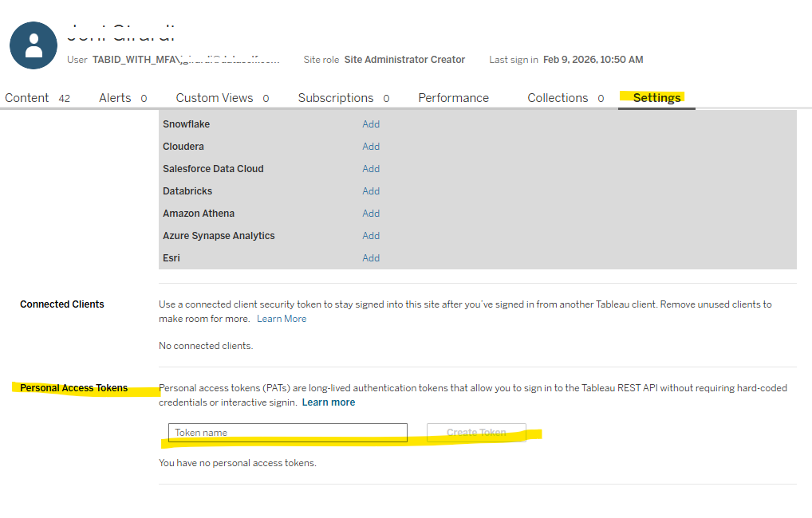Screen dimensions: 812x518
Task: Add Amazon Athena saved credentials
Action: [x=371, y=214]
